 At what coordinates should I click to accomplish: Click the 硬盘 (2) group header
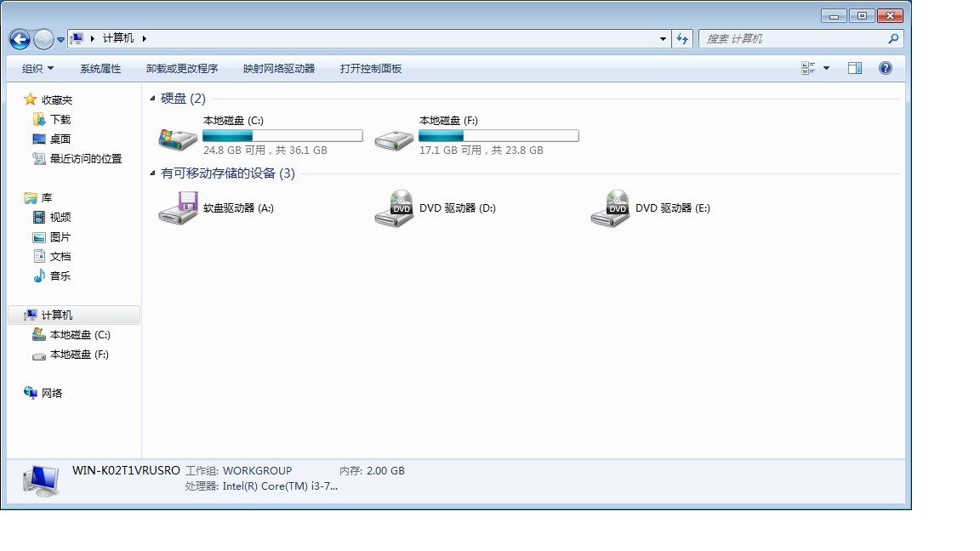point(183,98)
